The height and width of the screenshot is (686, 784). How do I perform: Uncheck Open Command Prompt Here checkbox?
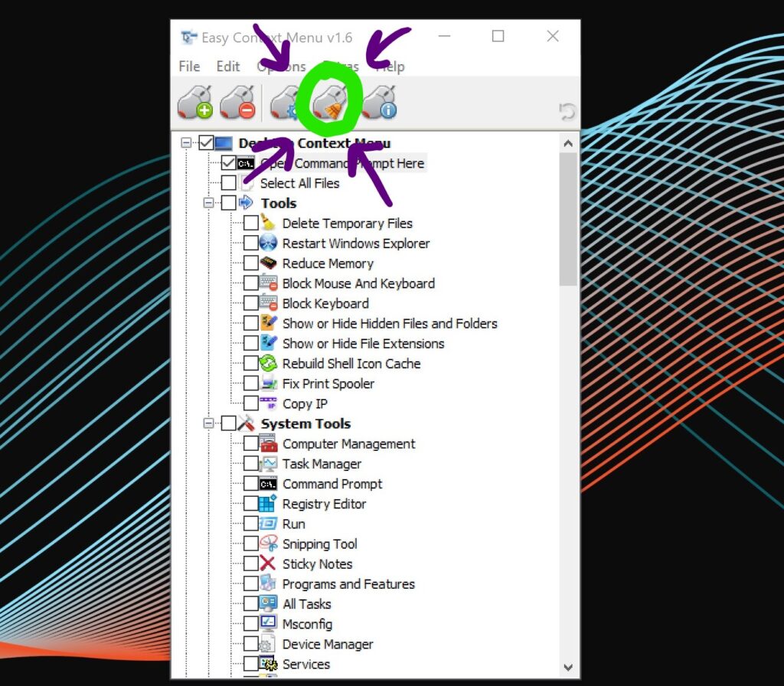point(228,163)
